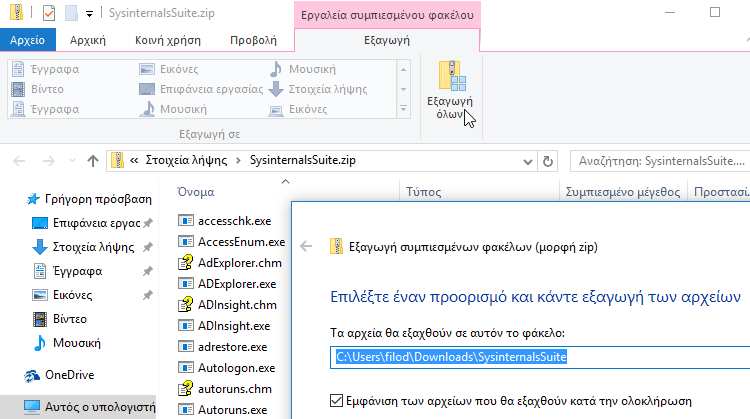Select the ADInsight.exe file icon
750x419 pixels.
point(186,326)
